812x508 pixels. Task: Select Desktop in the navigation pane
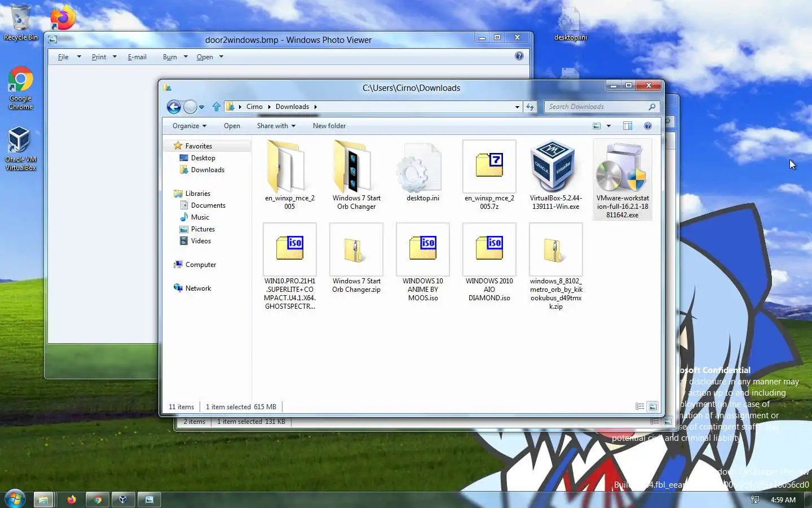[203, 158]
